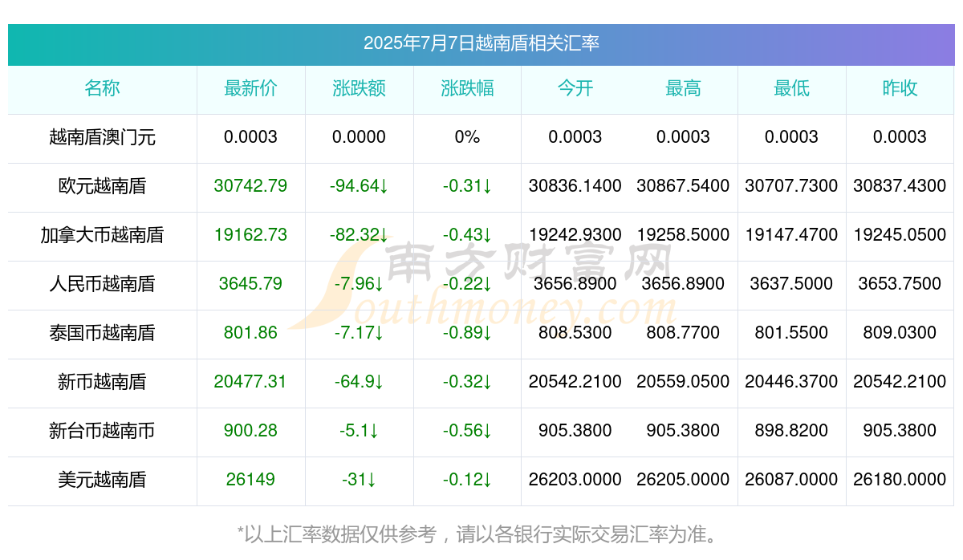Click opening value 30836.1400

[575, 186]
